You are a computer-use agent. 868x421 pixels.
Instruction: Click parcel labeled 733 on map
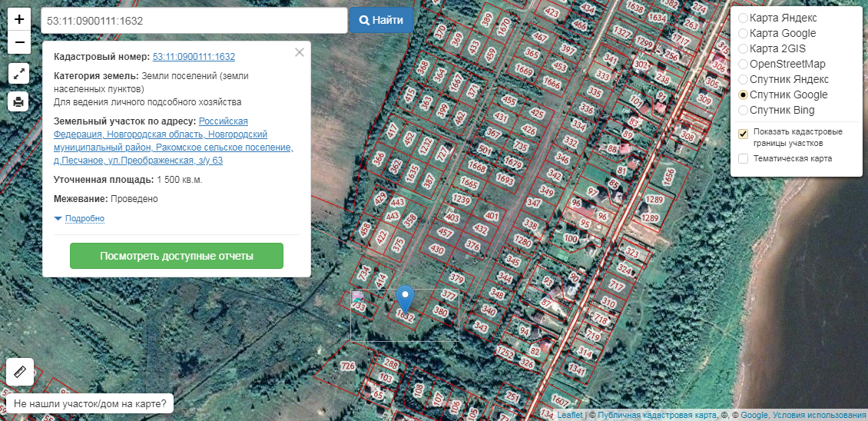coord(359,306)
